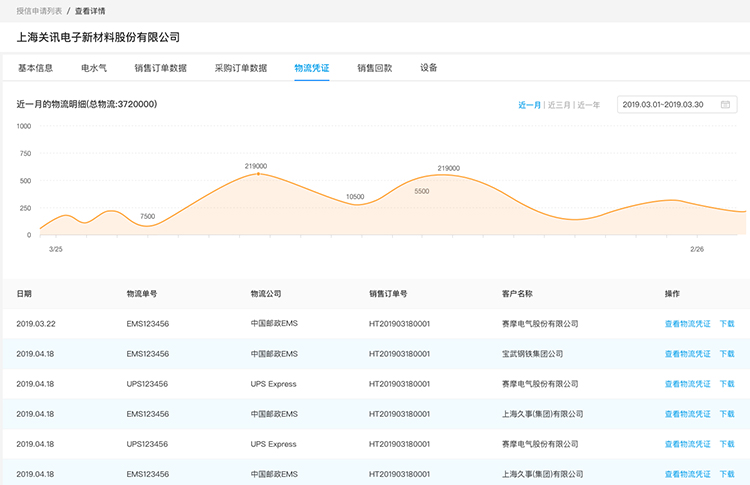The height and width of the screenshot is (485, 750).
Task: Download voucher for the 宝武钢铁集团公司 row
Action: pyautogui.click(x=727, y=354)
